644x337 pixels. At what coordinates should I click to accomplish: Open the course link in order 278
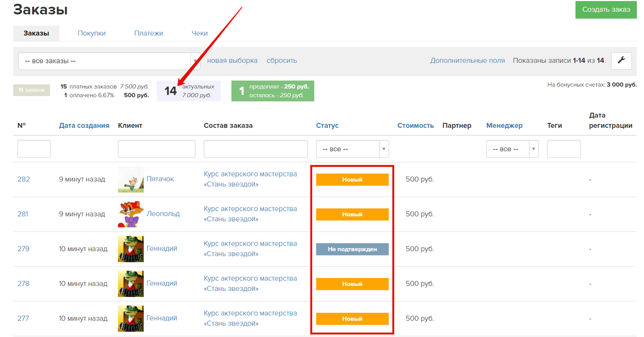coord(250,284)
